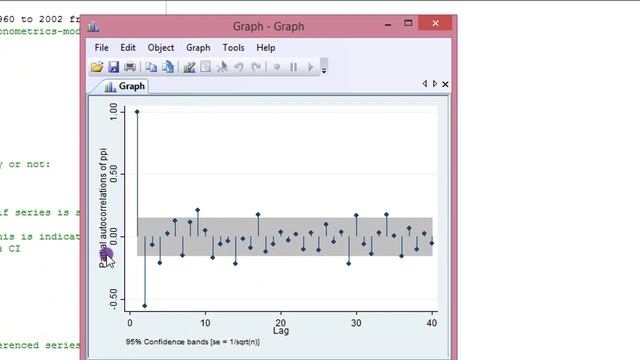Toggle the Object Browser toolbar icon
Viewport: 640px width, 360px height.
click(x=206, y=67)
